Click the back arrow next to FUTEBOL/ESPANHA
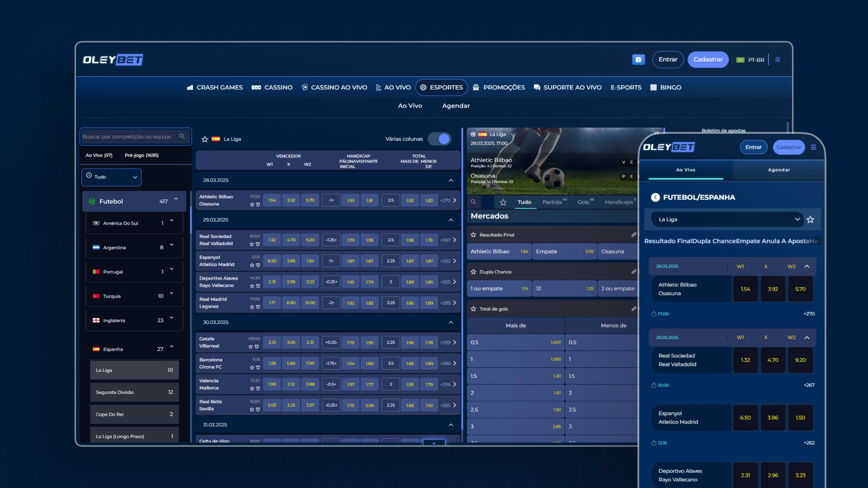This screenshot has height=488, width=868. click(x=656, y=197)
